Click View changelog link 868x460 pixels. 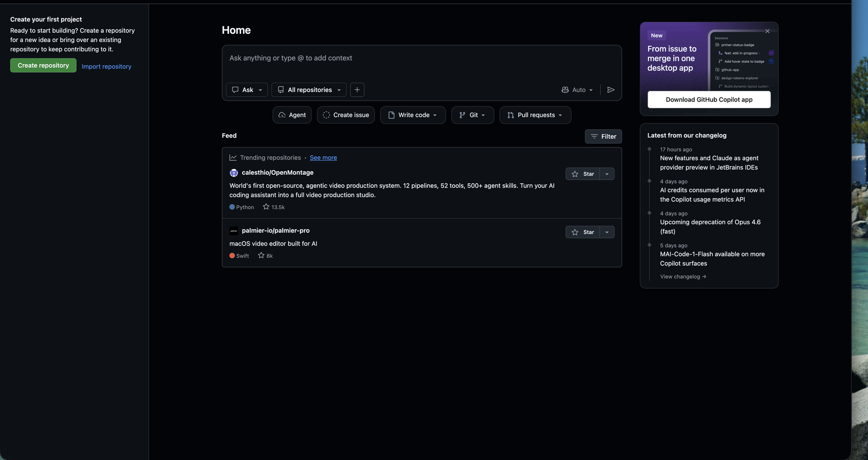(x=683, y=277)
